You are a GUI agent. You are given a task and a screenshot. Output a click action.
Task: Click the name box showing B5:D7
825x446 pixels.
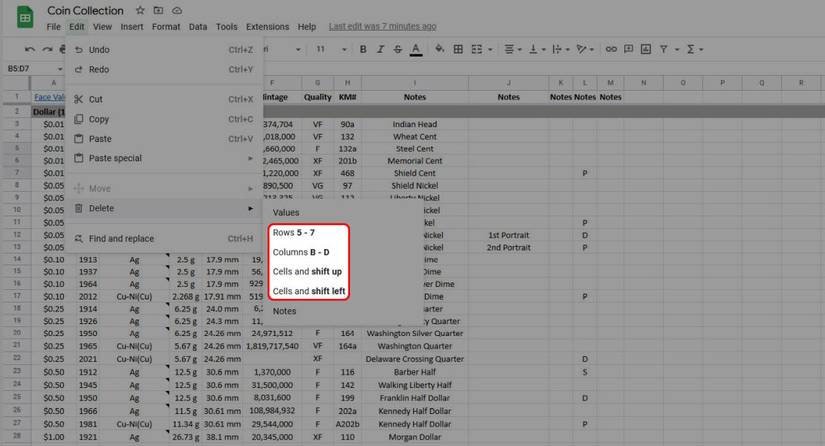point(19,68)
